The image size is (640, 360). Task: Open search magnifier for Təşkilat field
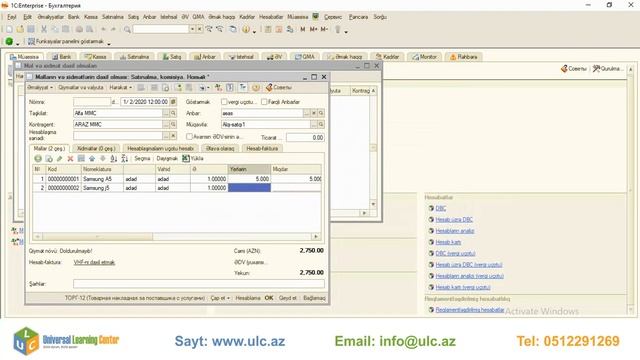[173, 113]
